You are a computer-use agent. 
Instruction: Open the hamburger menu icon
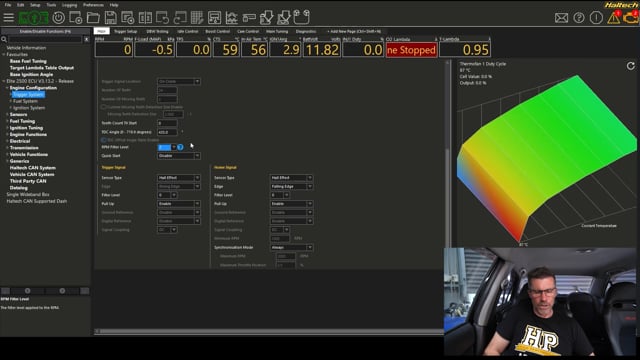(9, 18)
